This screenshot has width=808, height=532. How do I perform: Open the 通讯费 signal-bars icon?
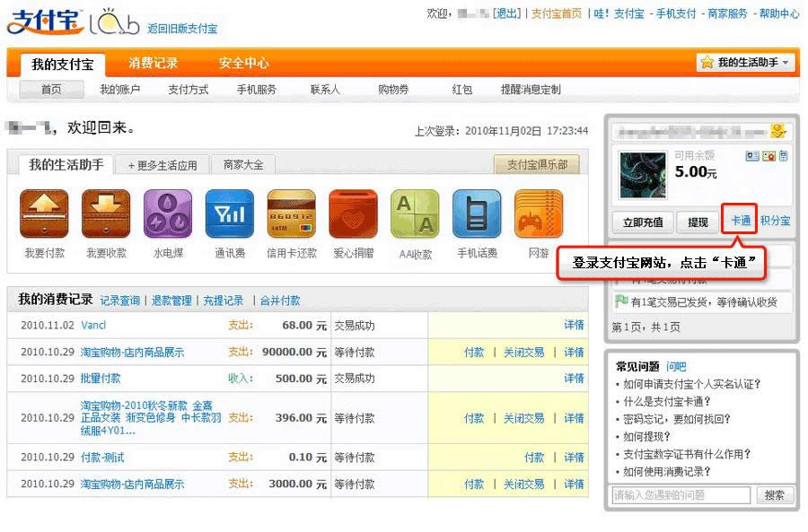230,214
